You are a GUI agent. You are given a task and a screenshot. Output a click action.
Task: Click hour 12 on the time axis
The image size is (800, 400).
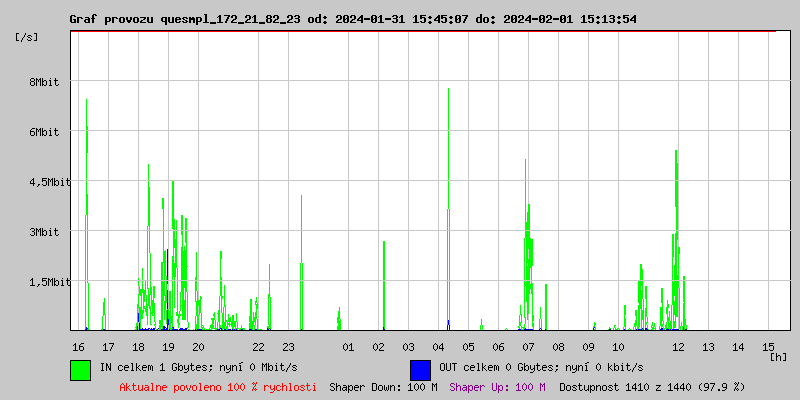pos(678,347)
